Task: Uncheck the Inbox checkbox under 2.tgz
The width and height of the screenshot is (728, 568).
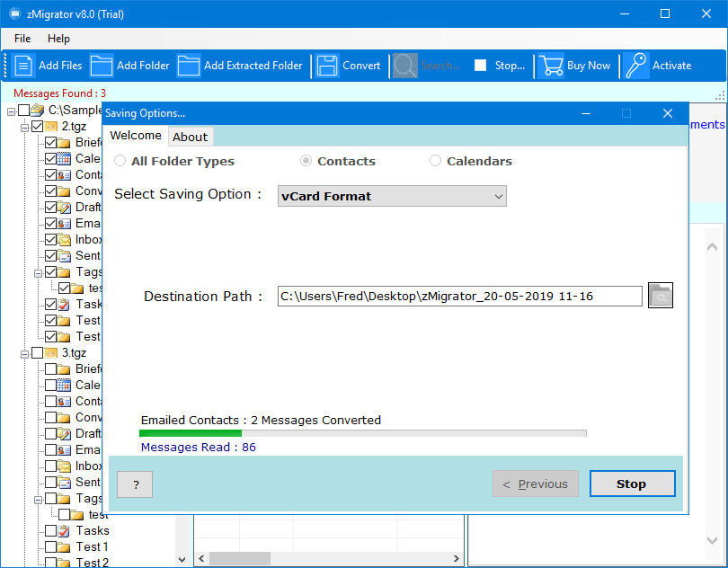Action: pos(50,240)
